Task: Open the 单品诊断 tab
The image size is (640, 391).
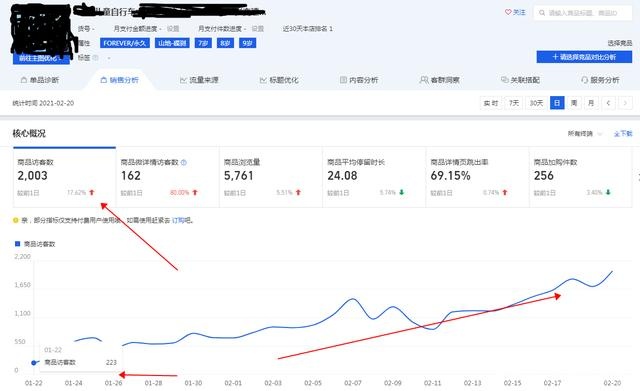Action: click(x=40, y=80)
